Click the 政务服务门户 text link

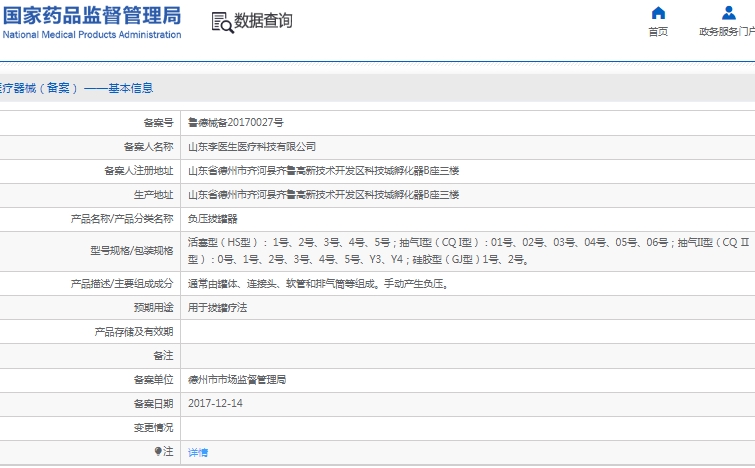click(x=727, y=32)
